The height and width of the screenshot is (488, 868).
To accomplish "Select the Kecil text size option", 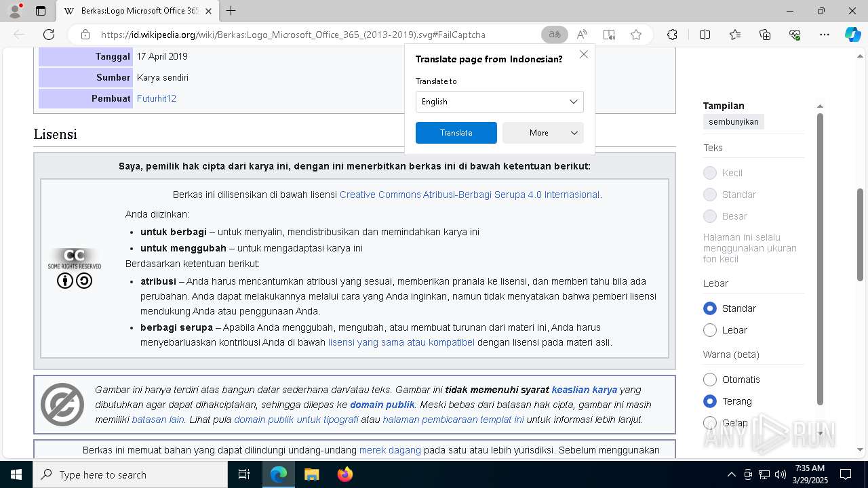I will pos(710,173).
